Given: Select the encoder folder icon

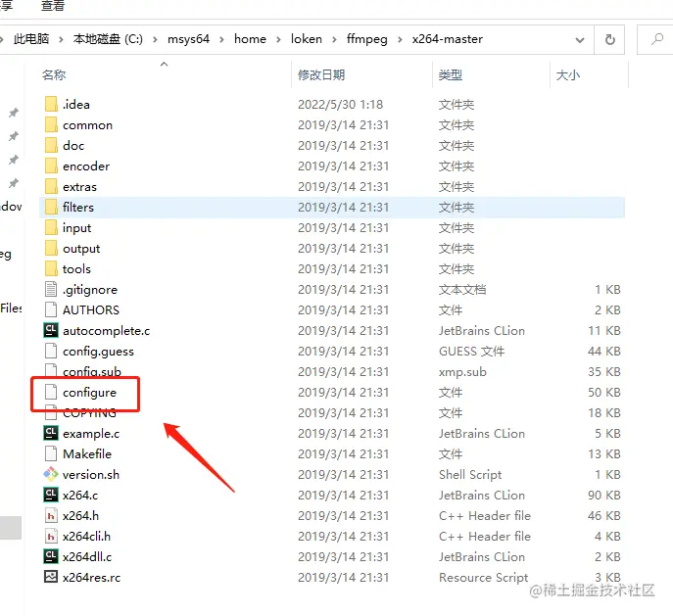Looking at the screenshot, I should tap(51, 166).
